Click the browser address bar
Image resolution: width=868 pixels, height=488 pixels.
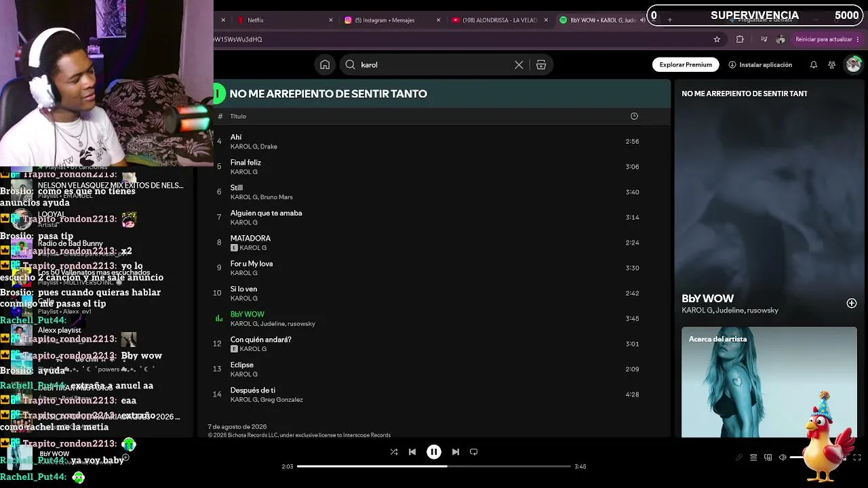point(461,39)
